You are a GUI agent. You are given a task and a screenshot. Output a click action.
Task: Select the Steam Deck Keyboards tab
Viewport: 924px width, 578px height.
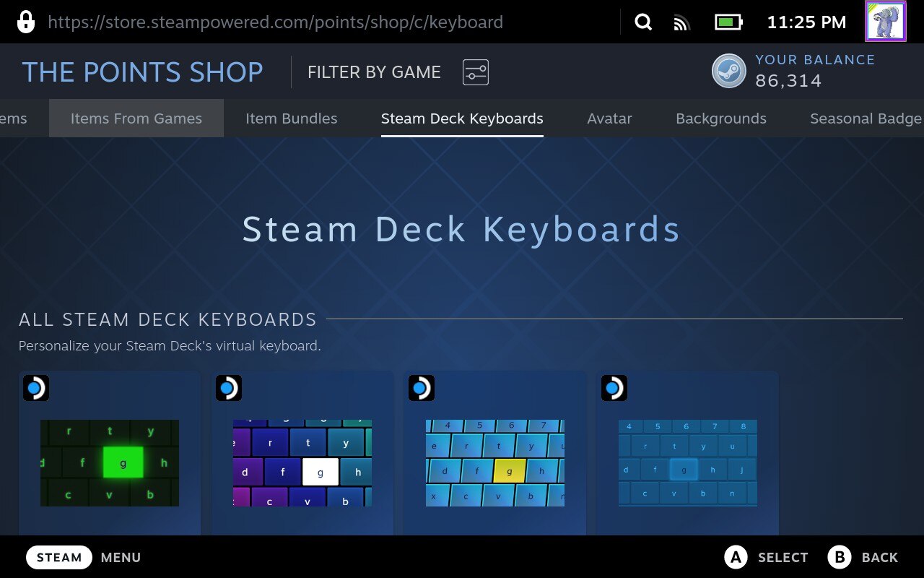(462, 118)
